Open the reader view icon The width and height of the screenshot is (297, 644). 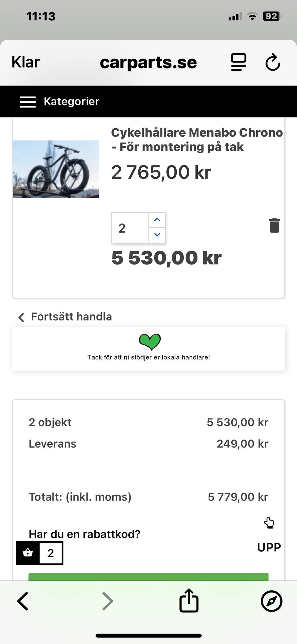tap(239, 62)
